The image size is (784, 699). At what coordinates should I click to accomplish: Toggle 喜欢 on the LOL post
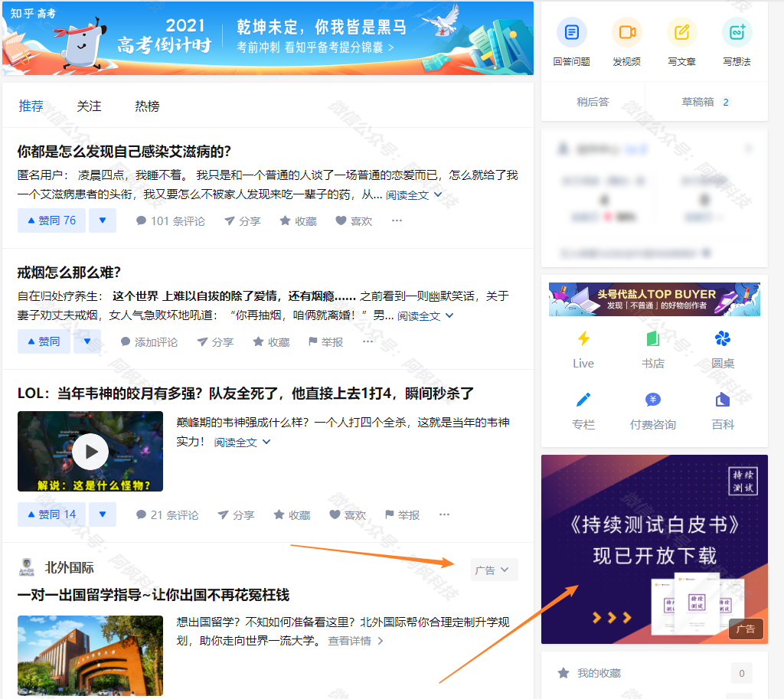347,514
